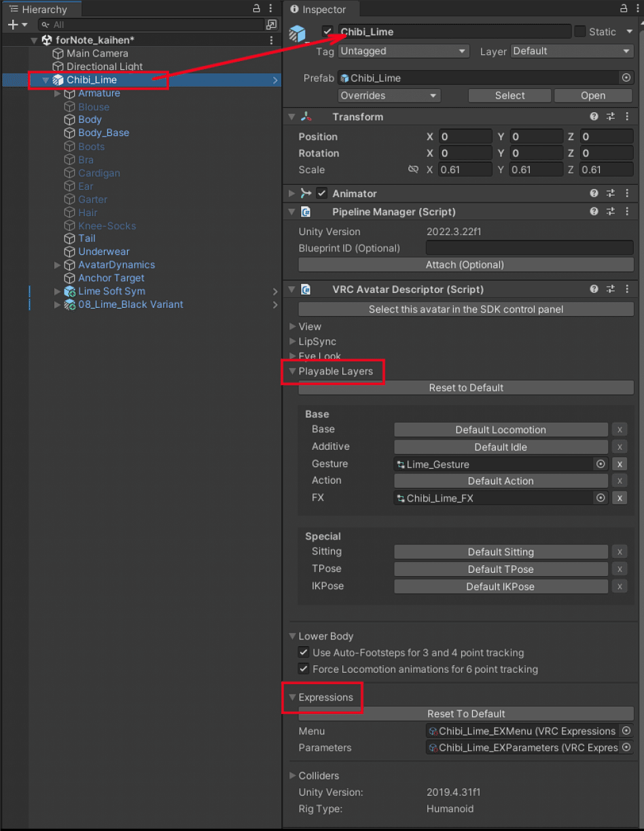Expand the Lime Soft Sym node
This screenshot has height=831, width=644.
58,291
